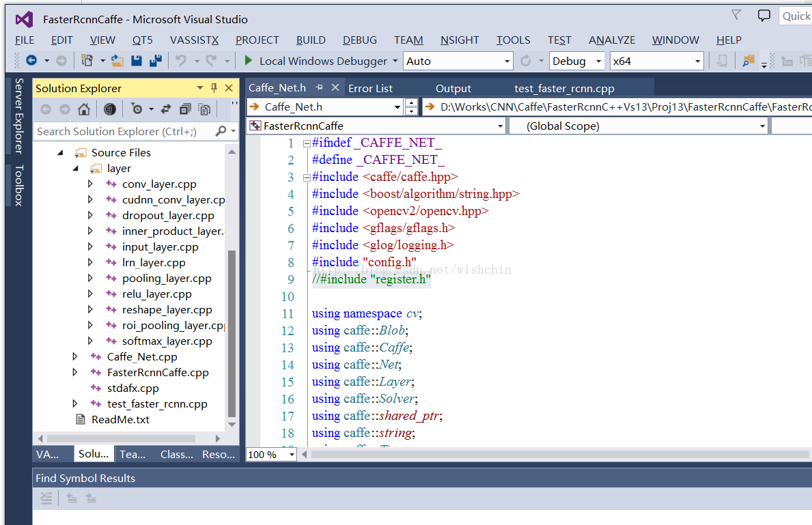Click the Solution Explorer Forward arrow
The width and height of the screenshot is (812, 525).
[65, 109]
